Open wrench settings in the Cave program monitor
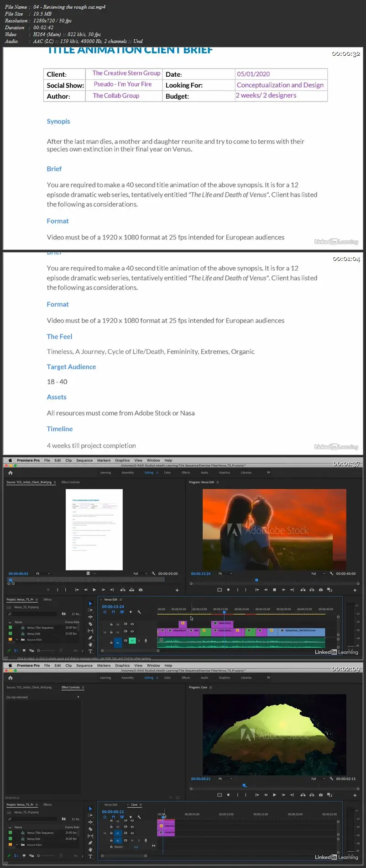Image resolution: width=366 pixels, height=868 pixels. click(331, 778)
